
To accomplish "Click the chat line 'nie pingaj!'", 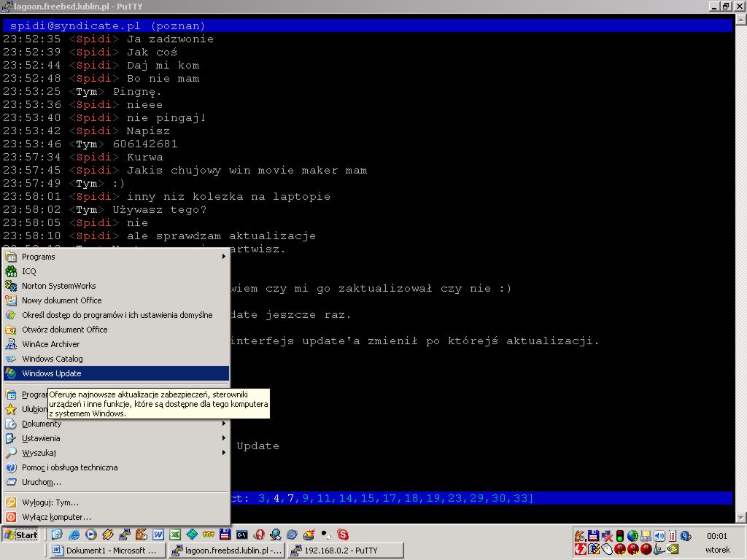I will pos(166,117).
